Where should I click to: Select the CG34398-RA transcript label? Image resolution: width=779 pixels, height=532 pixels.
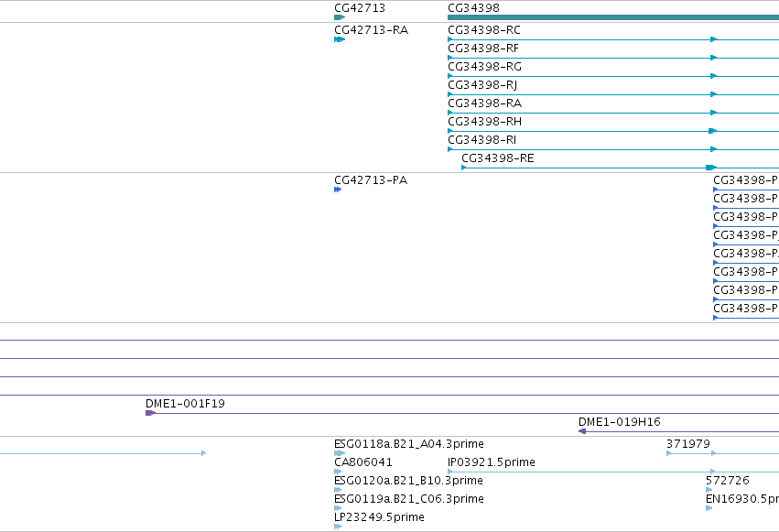point(484,103)
